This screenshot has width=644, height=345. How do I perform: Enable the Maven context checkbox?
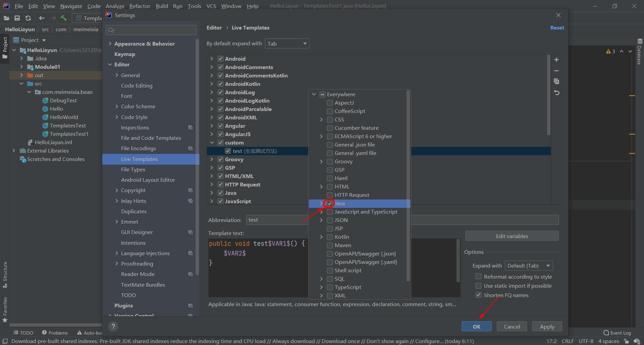pyautogui.click(x=330, y=245)
